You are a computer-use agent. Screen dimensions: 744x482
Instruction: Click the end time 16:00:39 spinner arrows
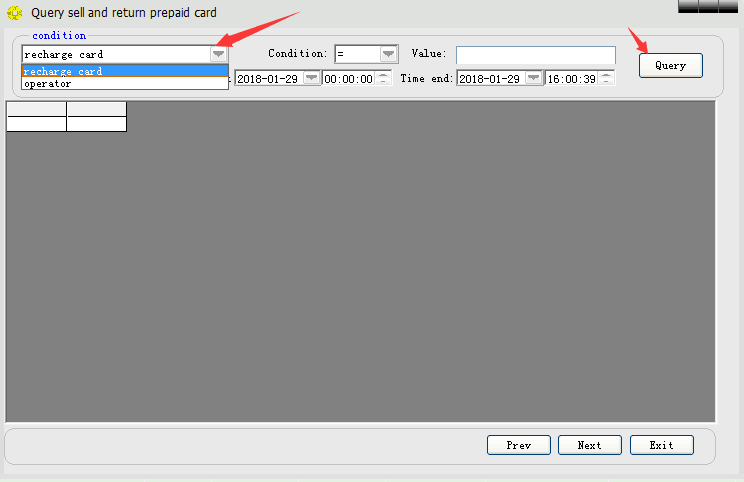(606, 78)
